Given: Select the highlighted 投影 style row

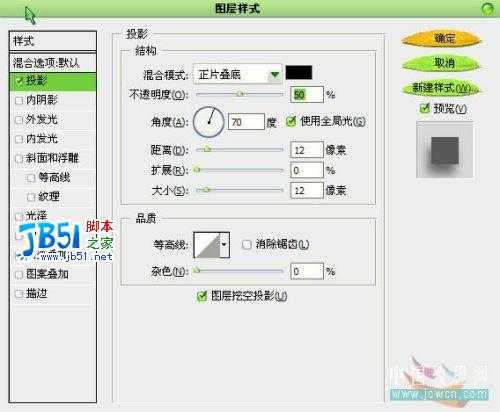Looking at the screenshot, I should point(53,81).
